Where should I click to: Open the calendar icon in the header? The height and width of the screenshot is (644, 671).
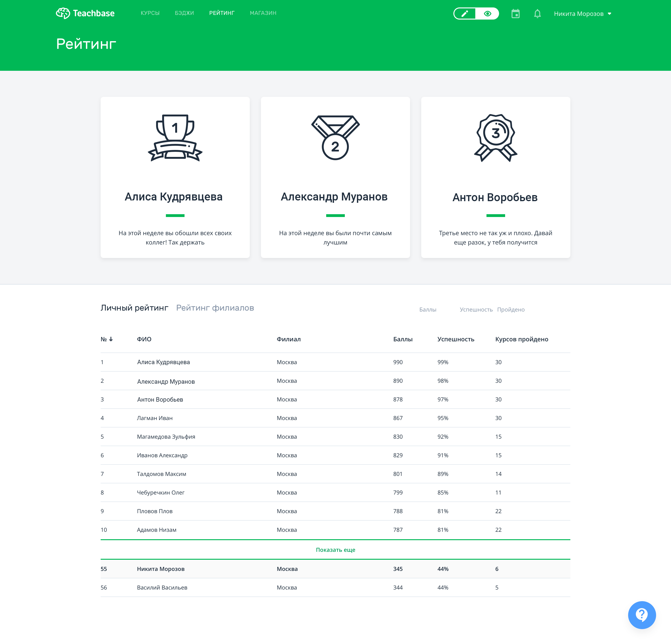[516, 14]
